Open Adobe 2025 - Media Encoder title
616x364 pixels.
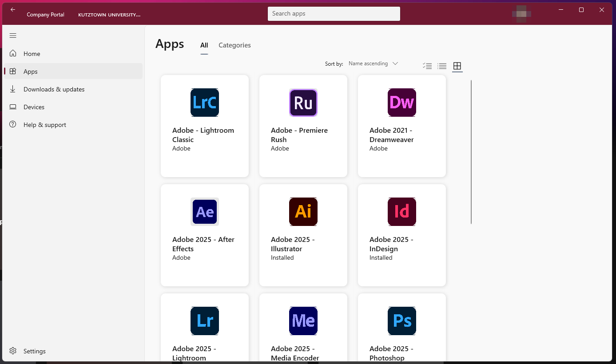click(x=295, y=353)
